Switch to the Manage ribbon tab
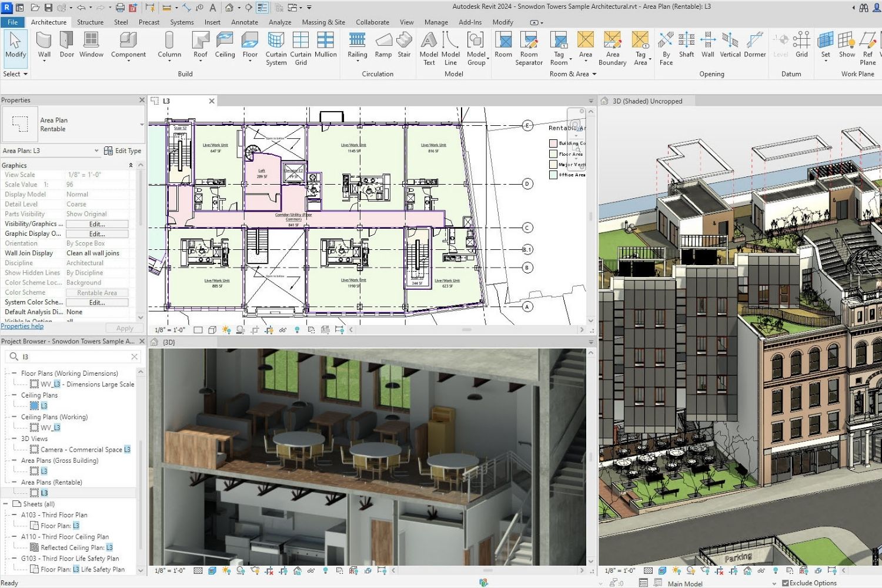The height and width of the screenshot is (588, 882). point(436,22)
